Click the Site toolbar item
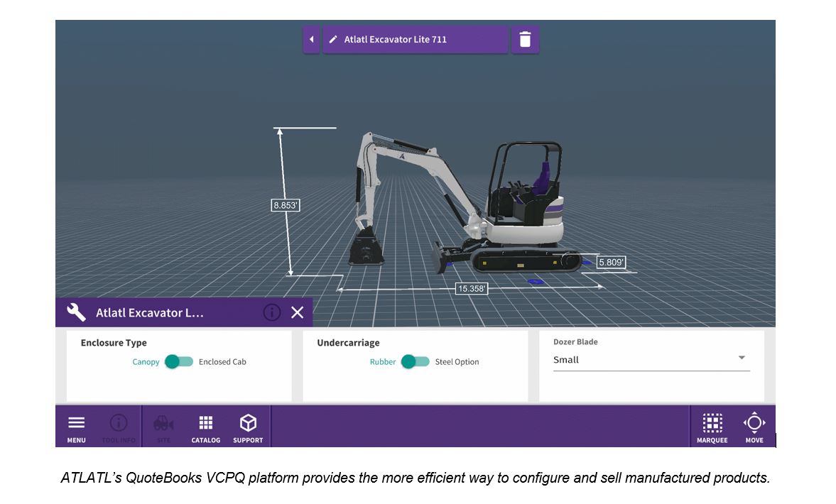Screen dimensions: 836x504 click(163, 427)
